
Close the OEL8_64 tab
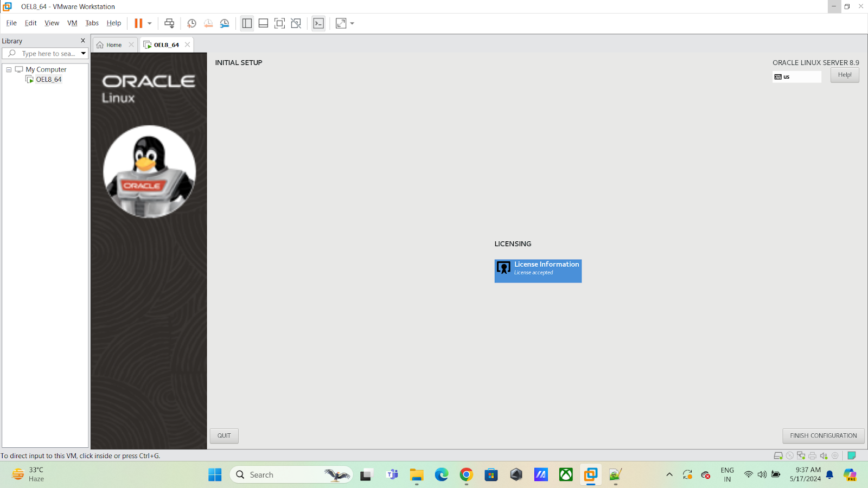188,45
